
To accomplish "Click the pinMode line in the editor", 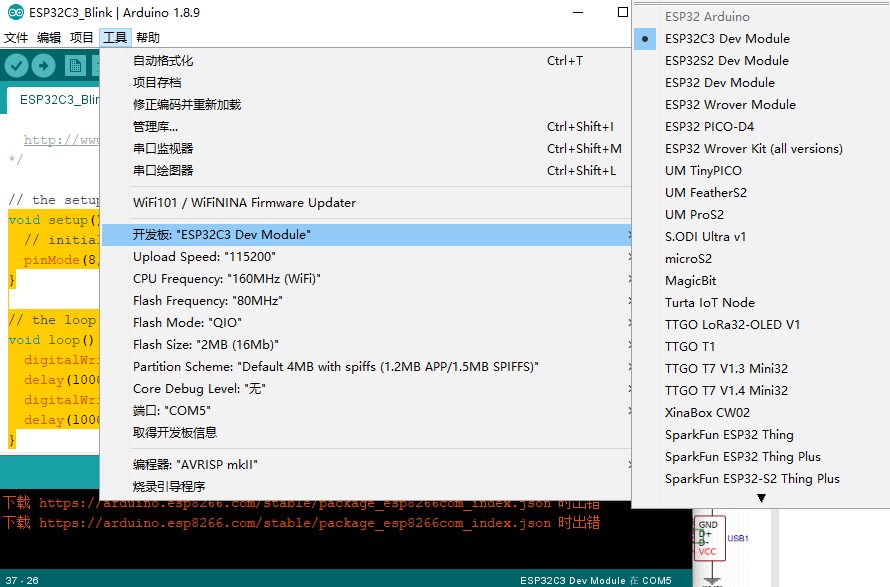I will tap(61, 259).
